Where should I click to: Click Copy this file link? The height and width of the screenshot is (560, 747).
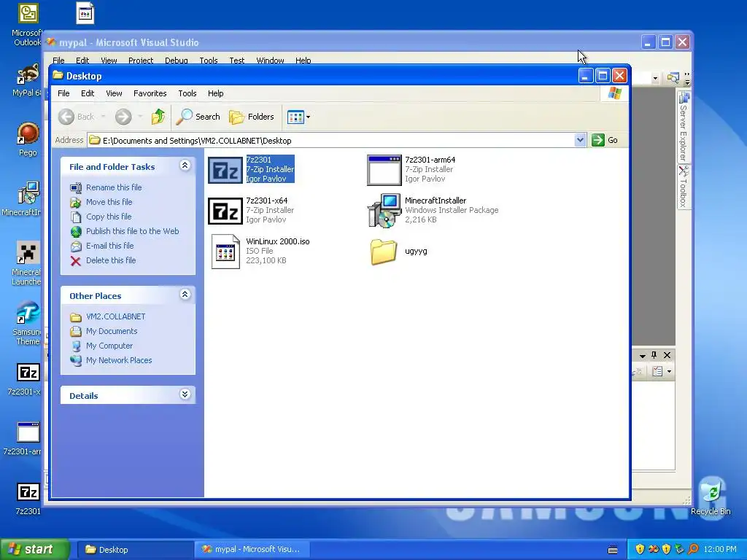pyautogui.click(x=109, y=216)
